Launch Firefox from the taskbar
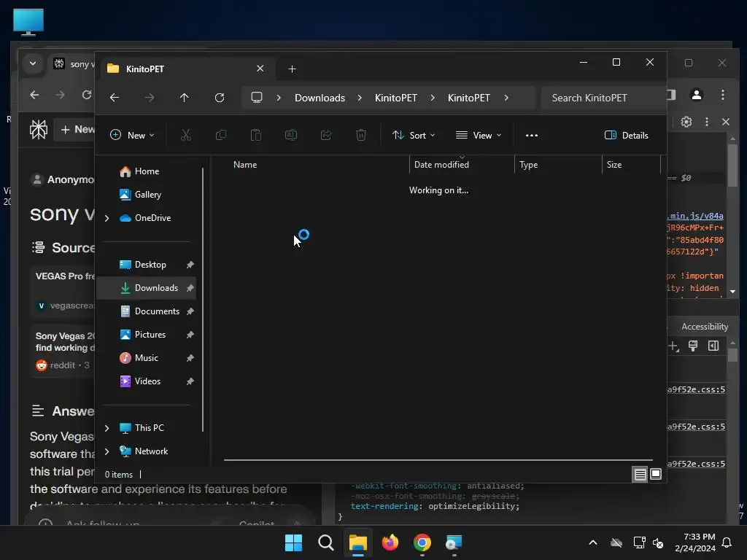Screen dimensions: 747x560 (x=390, y=542)
